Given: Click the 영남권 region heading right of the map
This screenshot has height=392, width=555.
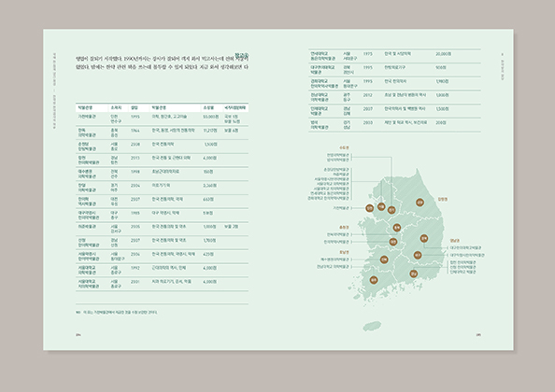Looking at the screenshot, I should pyautogui.click(x=455, y=241).
